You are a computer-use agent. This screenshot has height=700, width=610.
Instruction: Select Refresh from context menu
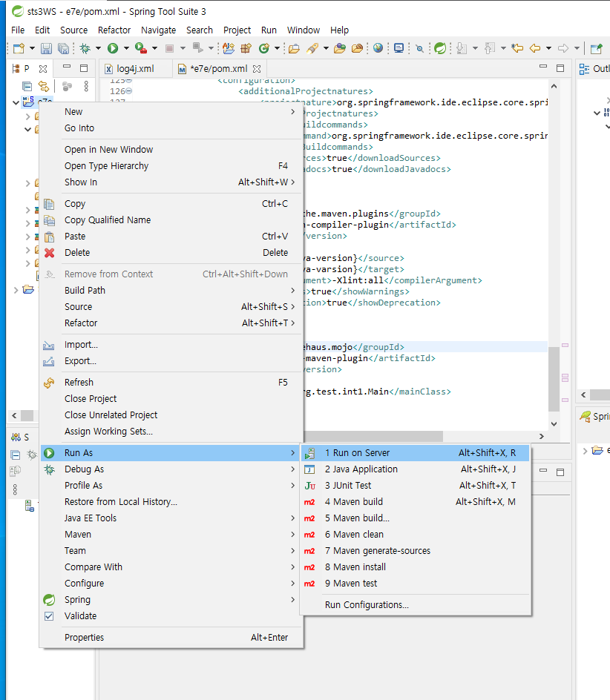pos(171,382)
